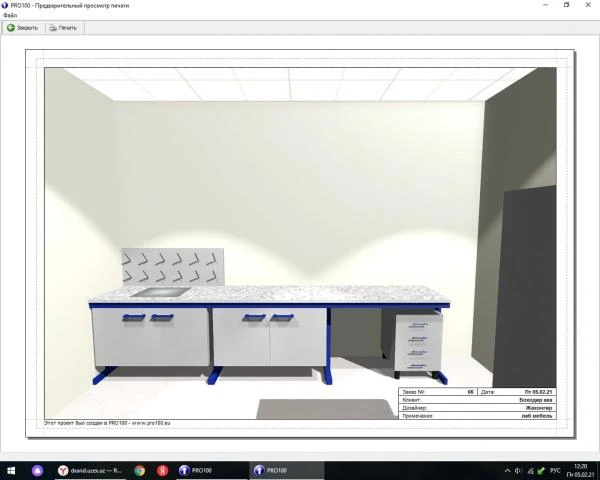
Task: Open Google Chrome from the taskbar
Action: 139,469
